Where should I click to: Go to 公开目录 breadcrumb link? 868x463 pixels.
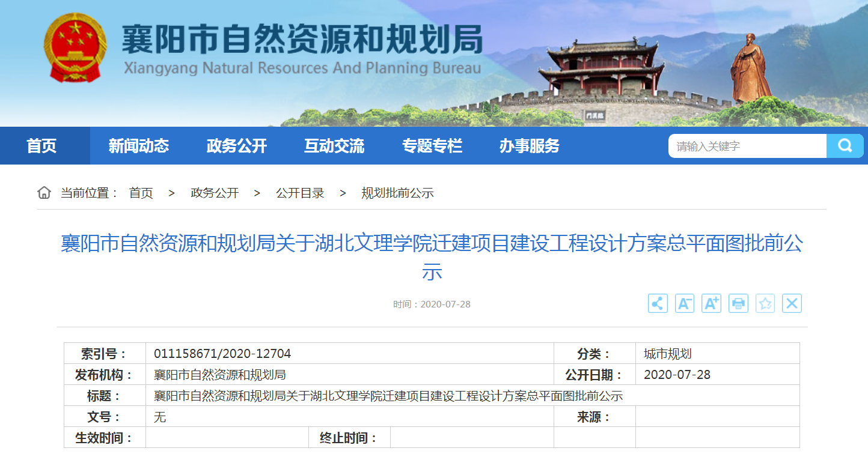pos(300,193)
